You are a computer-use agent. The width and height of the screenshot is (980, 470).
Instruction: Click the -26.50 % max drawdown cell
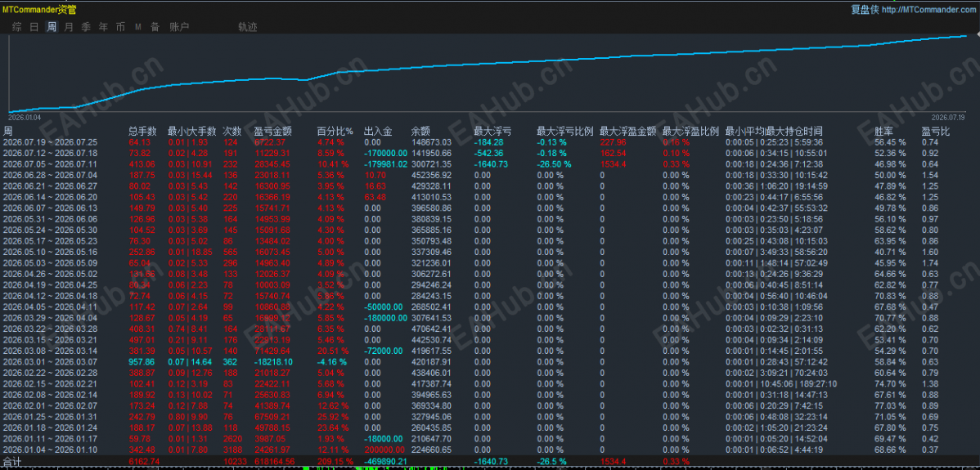click(555, 164)
